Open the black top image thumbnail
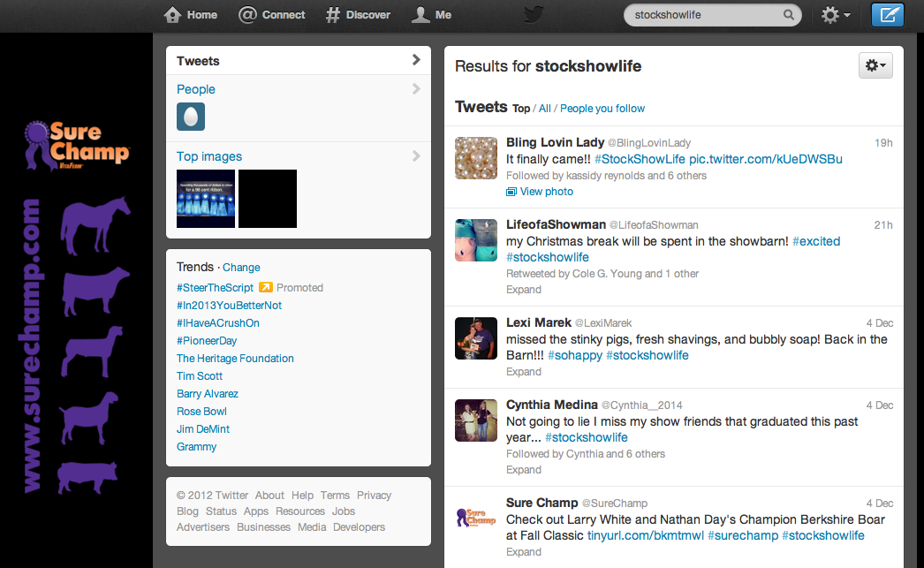This screenshot has width=924, height=568. tap(268, 199)
